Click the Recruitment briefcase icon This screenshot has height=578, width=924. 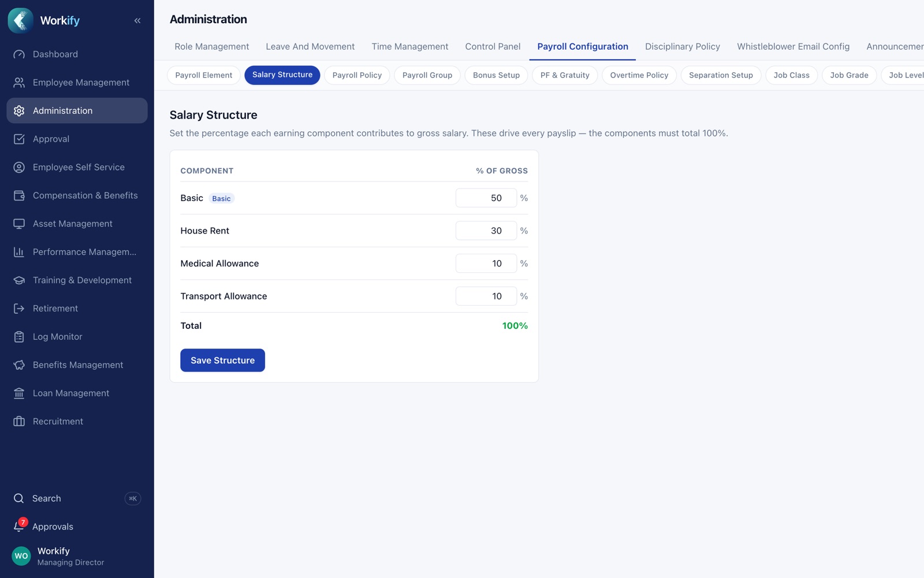19,421
